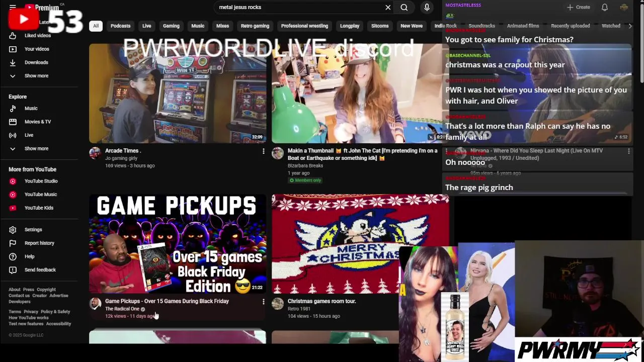This screenshot has width=644, height=362.
Task: Select the All filter chip
Action: point(96,26)
